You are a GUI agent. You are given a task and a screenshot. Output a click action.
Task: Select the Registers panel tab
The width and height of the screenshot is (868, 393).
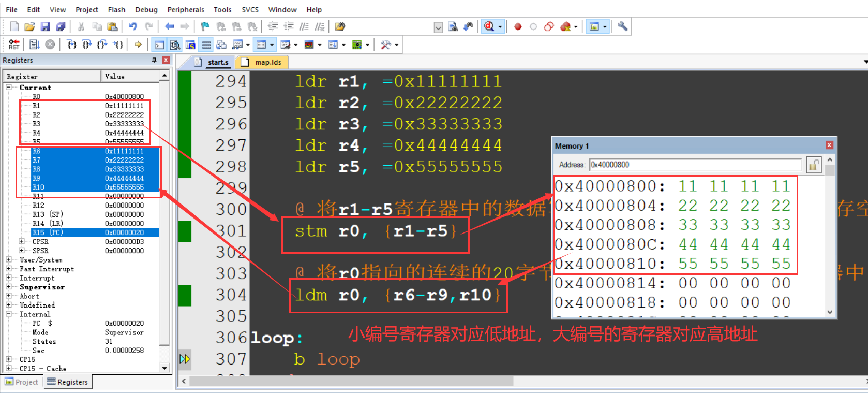click(68, 382)
